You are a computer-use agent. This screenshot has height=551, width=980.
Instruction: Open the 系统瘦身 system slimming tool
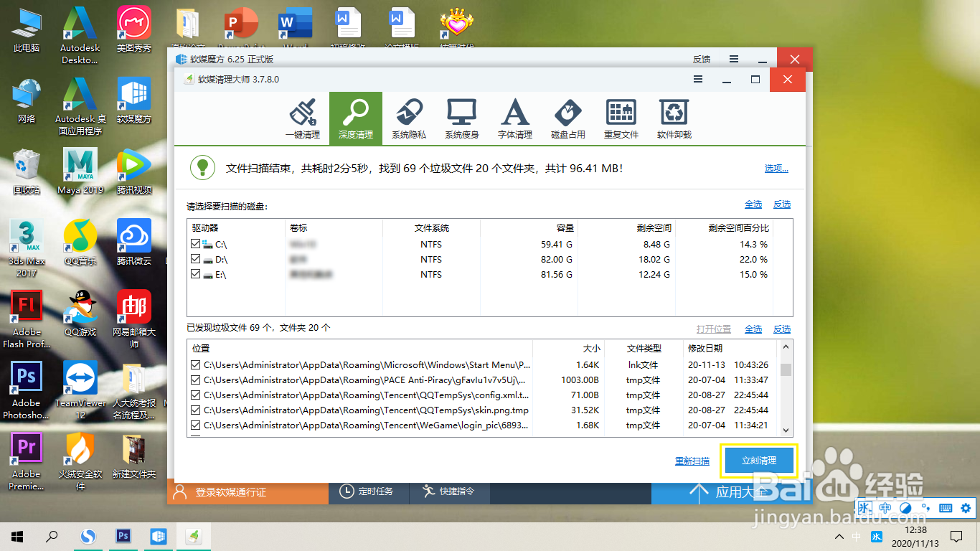462,118
